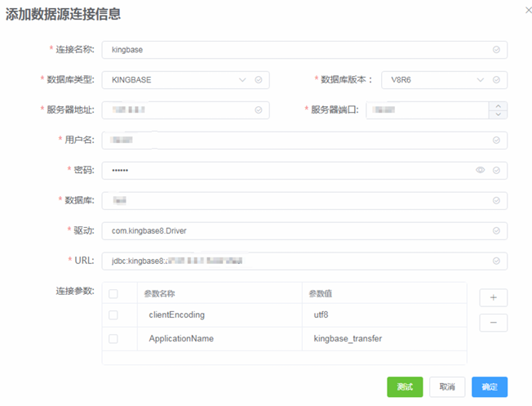
Task: Select the kingbase_transfer value cell
Action: (x=384, y=339)
